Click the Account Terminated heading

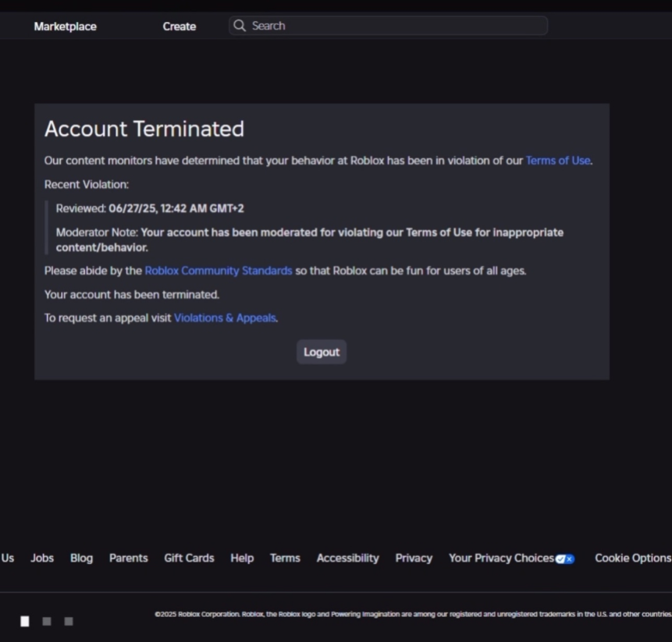[144, 129]
